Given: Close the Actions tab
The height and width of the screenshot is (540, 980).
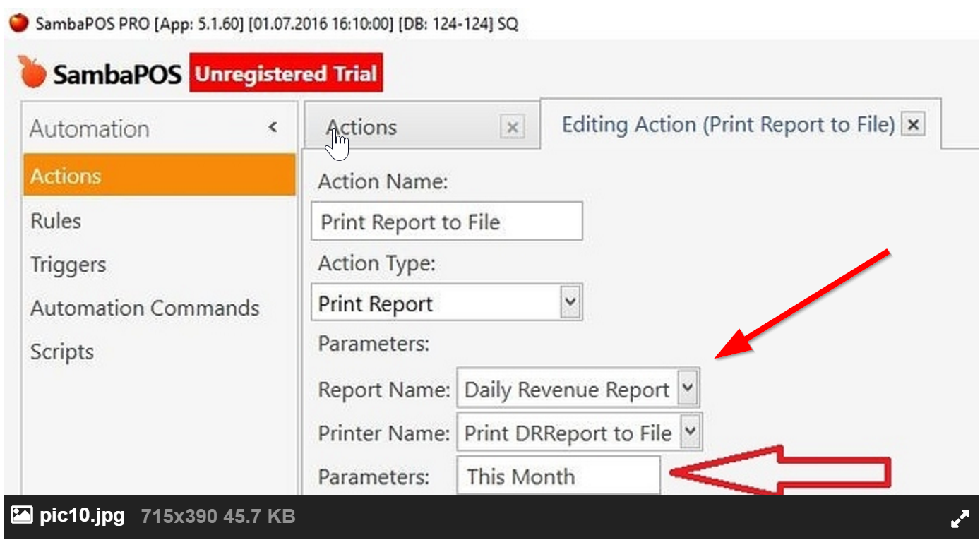Looking at the screenshot, I should 511,127.
